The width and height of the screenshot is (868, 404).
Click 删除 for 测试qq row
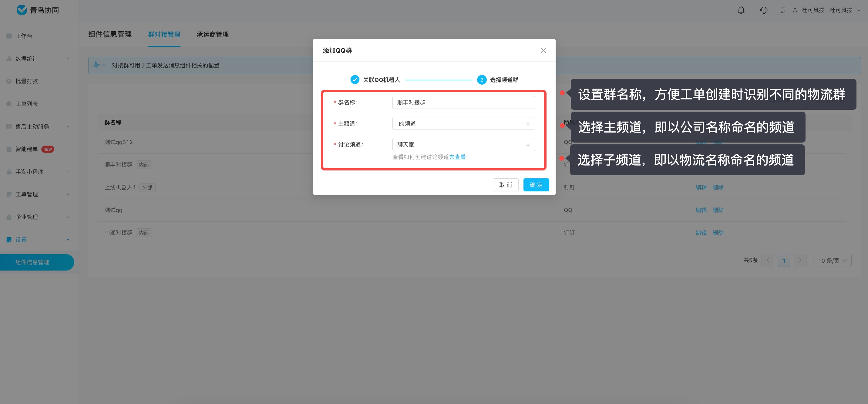[718, 210]
